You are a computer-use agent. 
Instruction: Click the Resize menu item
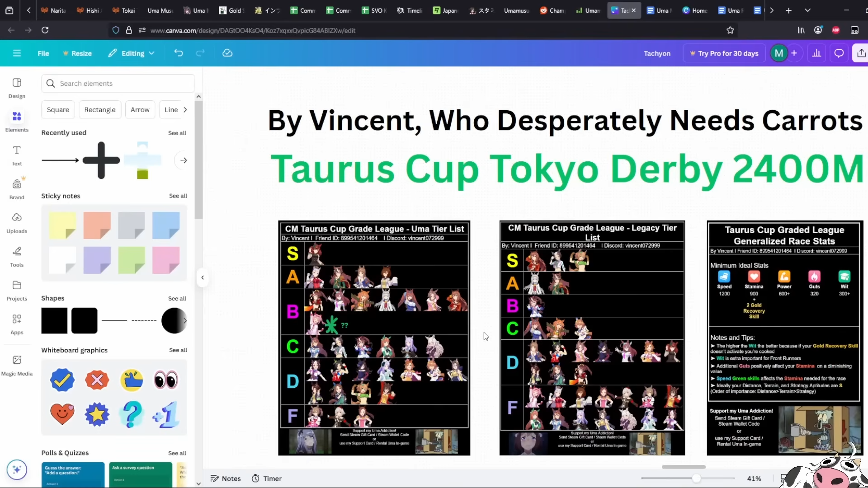pyautogui.click(x=77, y=53)
